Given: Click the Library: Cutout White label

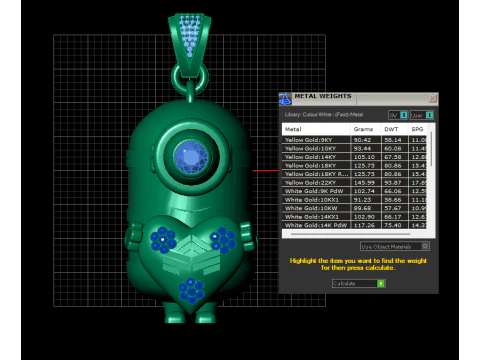Looking at the screenshot, I should [x=324, y=115].
